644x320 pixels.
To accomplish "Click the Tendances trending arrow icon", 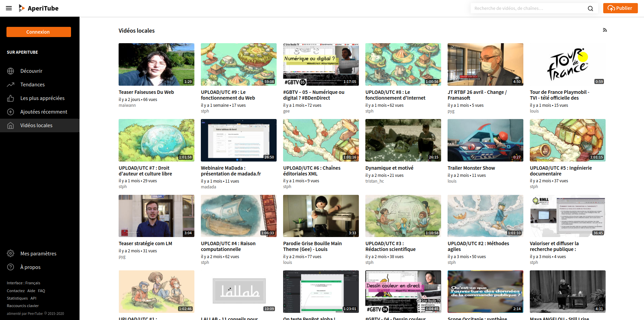I will coord(11,85).
